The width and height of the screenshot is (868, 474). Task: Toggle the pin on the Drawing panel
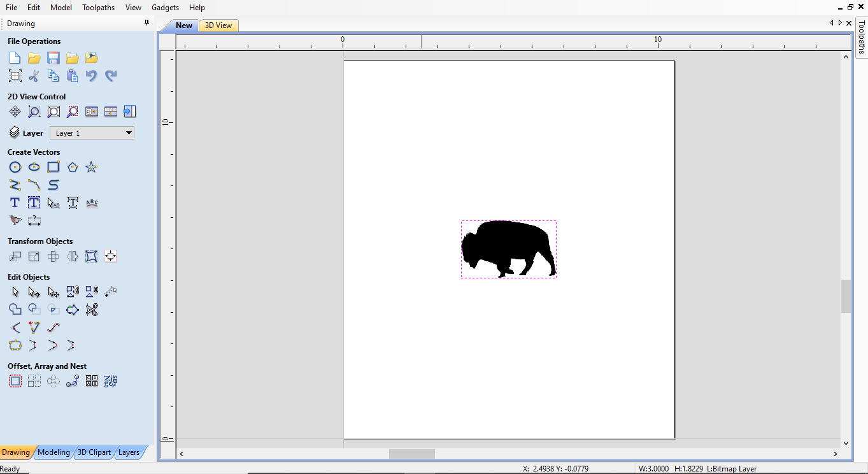147,23
